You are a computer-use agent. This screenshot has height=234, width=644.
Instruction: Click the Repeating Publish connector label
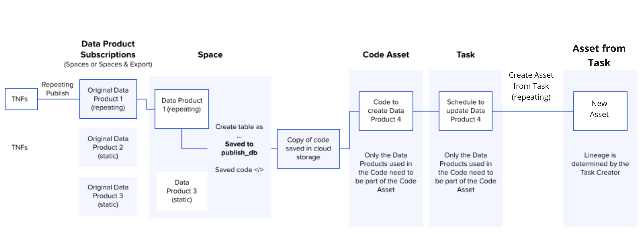57,89
